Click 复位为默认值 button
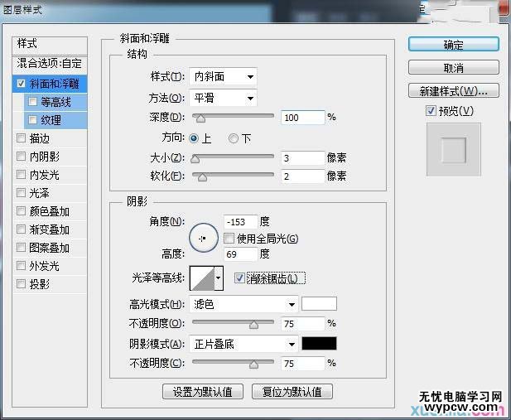Screen dimensions: 511x420 tap(292, 392)
